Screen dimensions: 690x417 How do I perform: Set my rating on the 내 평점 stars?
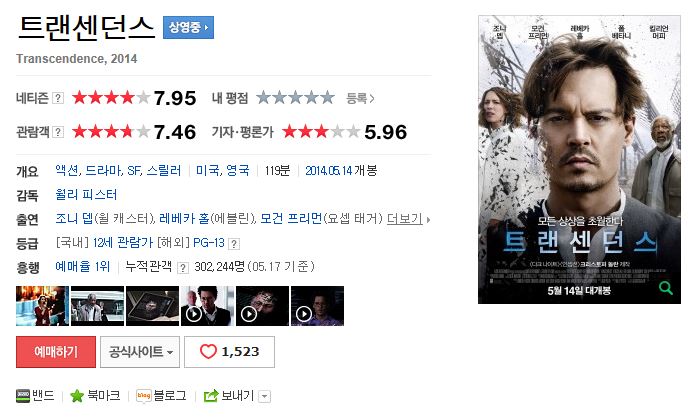[295, 98]
